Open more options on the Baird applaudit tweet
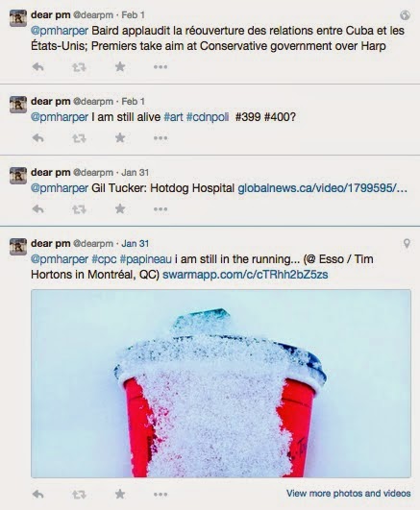This screenshot has height=510, width=420. point(161,67)
